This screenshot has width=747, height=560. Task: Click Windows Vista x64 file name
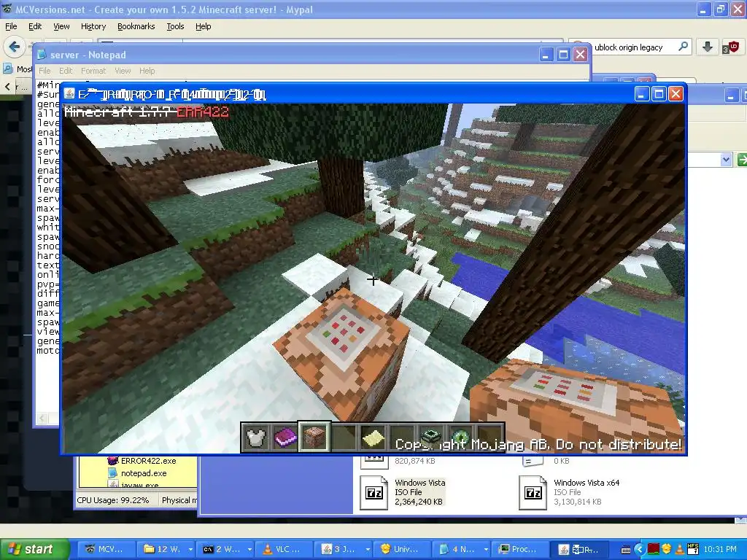tap(587, 483)
